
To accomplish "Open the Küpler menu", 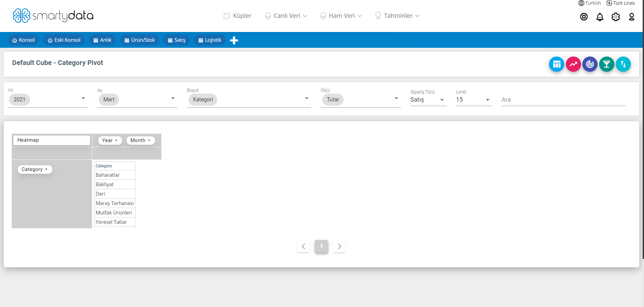I will click(x=237, y=16).
